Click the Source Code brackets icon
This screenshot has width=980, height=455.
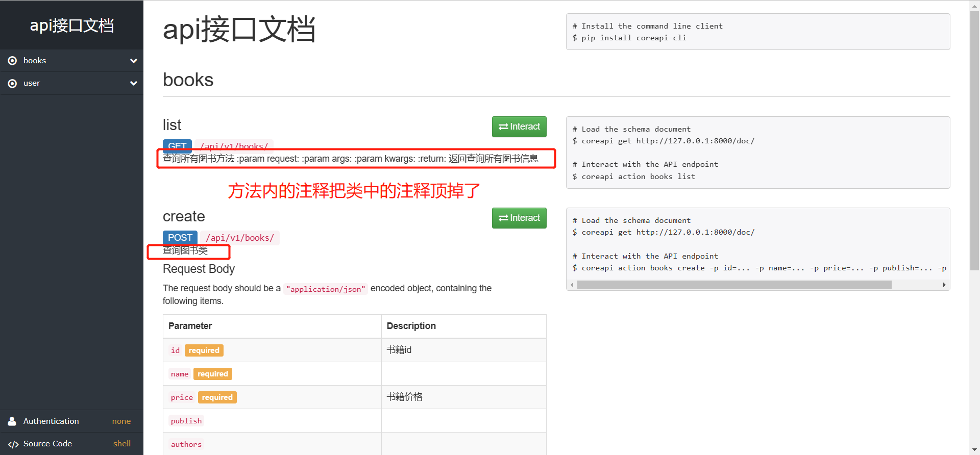tap(13, 444)
